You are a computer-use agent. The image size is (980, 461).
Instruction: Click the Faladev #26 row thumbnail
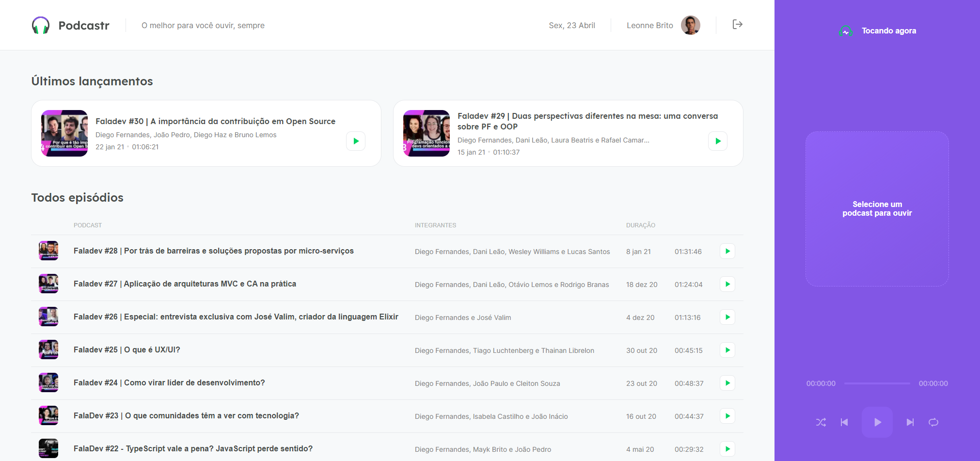click(x=48, y=317)
